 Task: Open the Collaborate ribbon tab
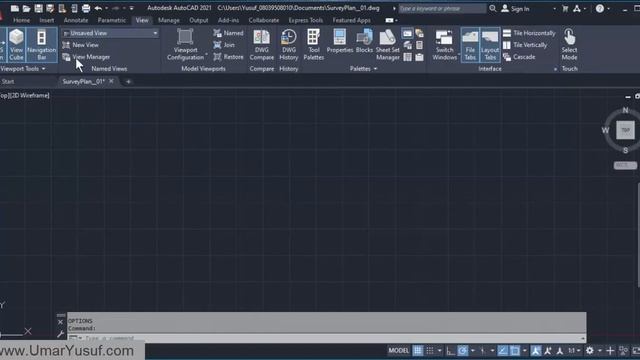[264, 20]
